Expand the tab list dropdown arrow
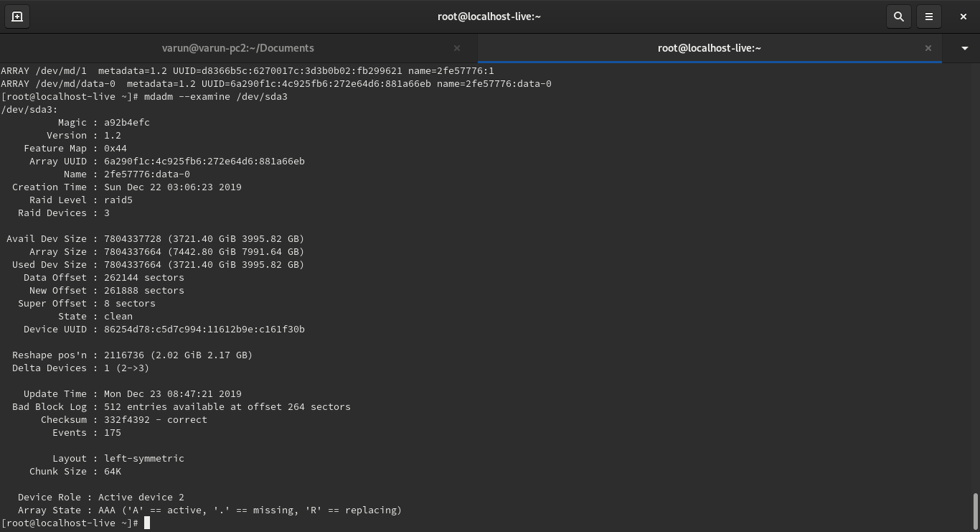This screenshot has width=980, height=532. [x=964, y=48]
